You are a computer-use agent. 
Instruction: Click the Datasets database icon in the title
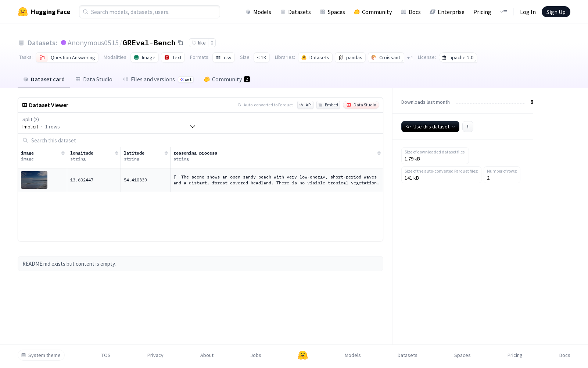(x=21, y=43)
